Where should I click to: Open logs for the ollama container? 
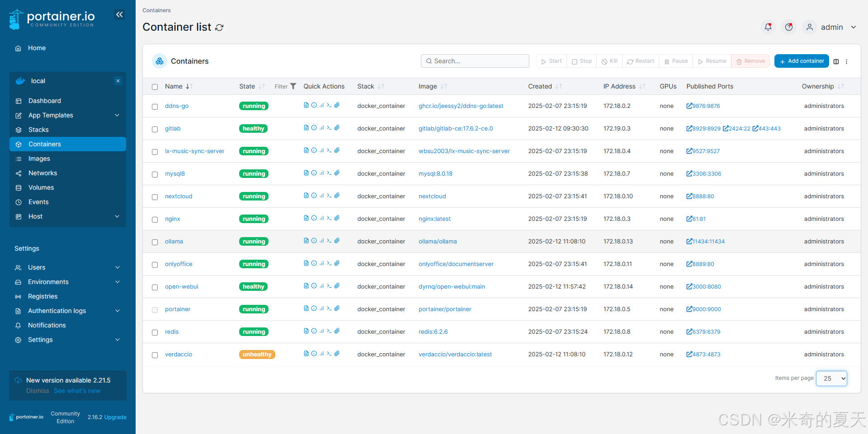coord(306,241)
